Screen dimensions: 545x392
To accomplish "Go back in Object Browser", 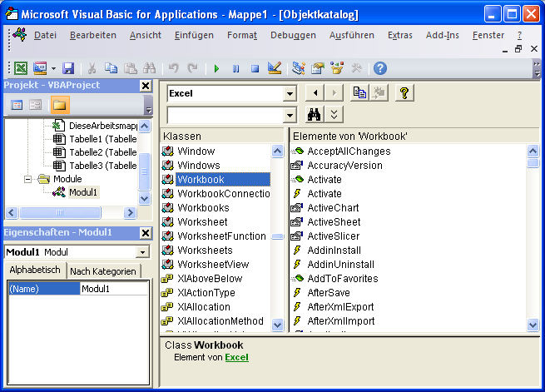I will click(315, 93).
